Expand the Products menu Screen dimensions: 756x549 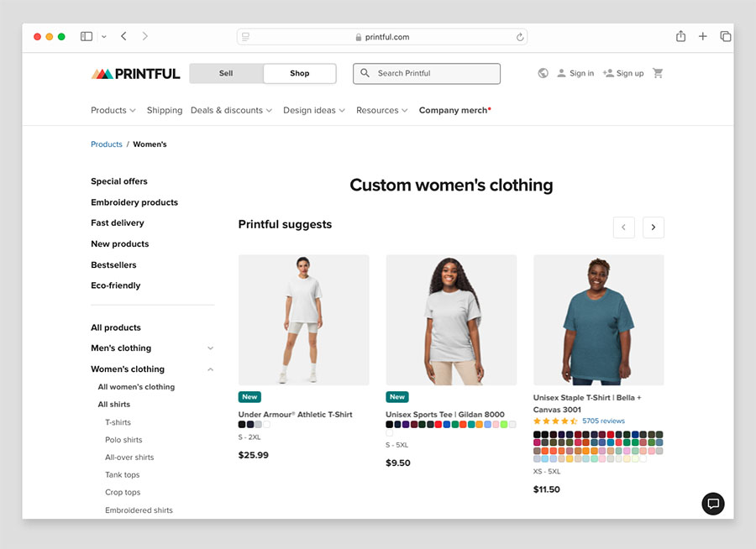(113, 110)
